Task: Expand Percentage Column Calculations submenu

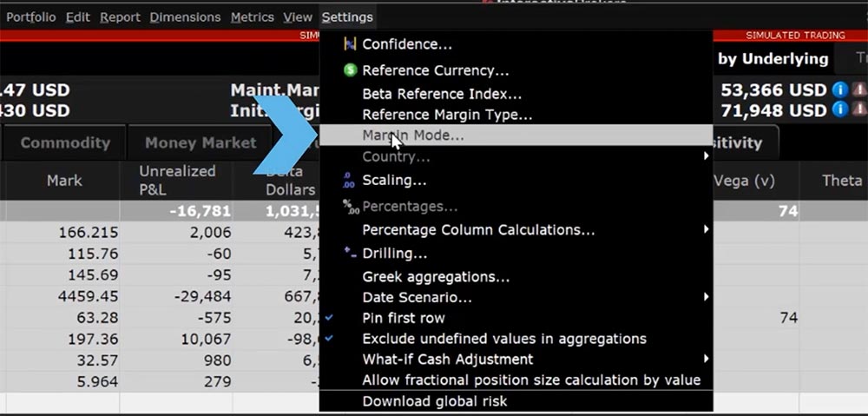Action: [x=478, y=230]
